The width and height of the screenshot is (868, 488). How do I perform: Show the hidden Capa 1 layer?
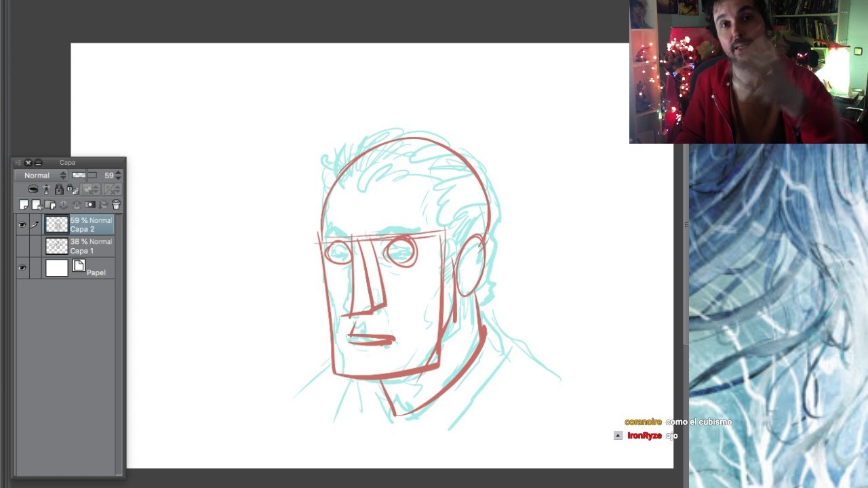pyautogui.click(x=22, y=246)
